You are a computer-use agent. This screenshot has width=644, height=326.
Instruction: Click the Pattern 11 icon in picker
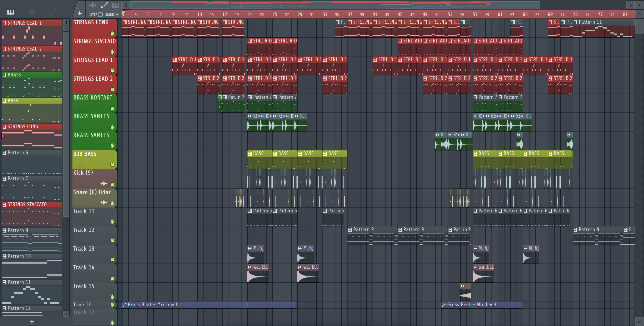pos(4,282)
